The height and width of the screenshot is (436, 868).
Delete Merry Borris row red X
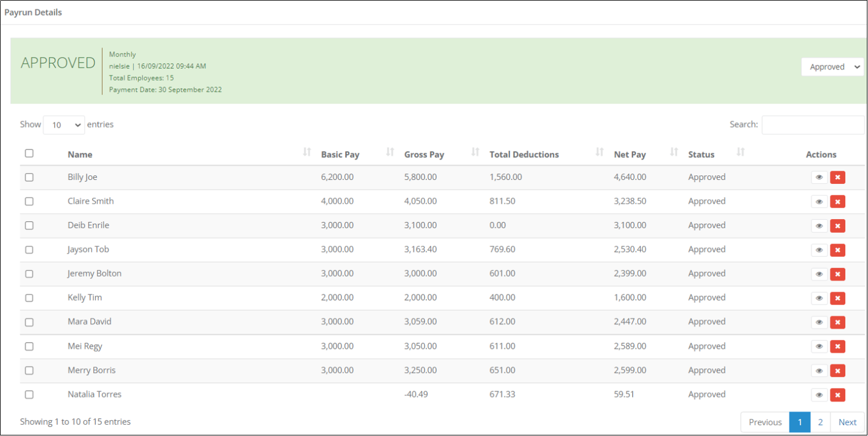(837, 371)
